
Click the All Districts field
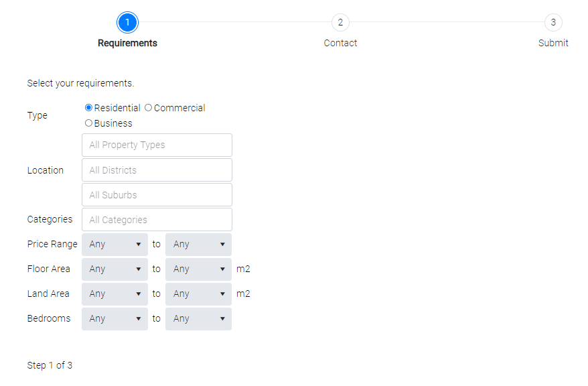[x=157, y=170]
